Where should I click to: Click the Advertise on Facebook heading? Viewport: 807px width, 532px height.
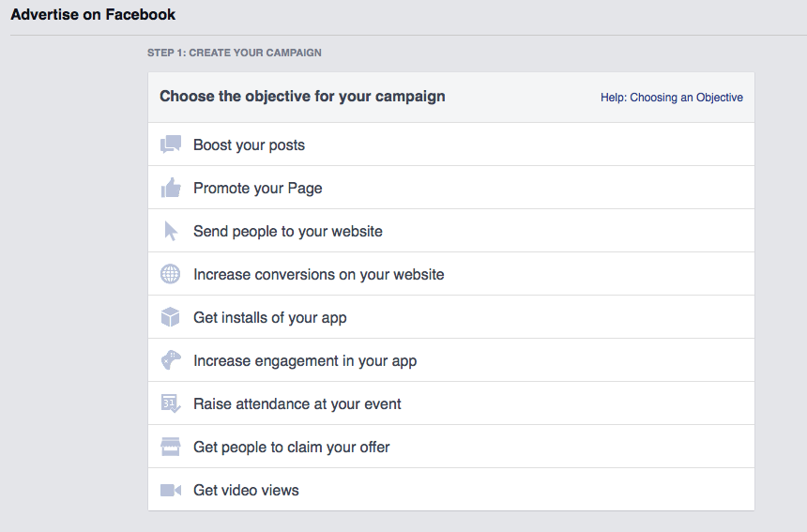click(93, 14)
